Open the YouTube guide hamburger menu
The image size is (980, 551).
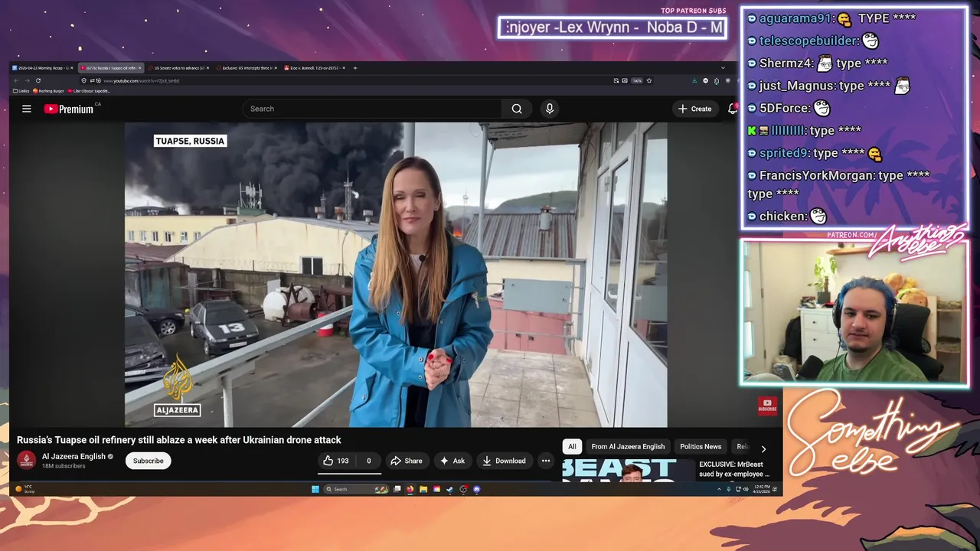(26, 109)
